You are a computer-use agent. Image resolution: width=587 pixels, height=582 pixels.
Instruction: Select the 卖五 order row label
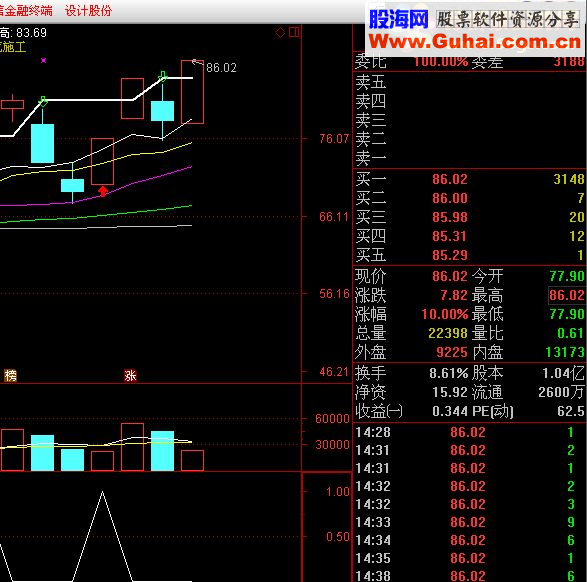tap(371, 82)
